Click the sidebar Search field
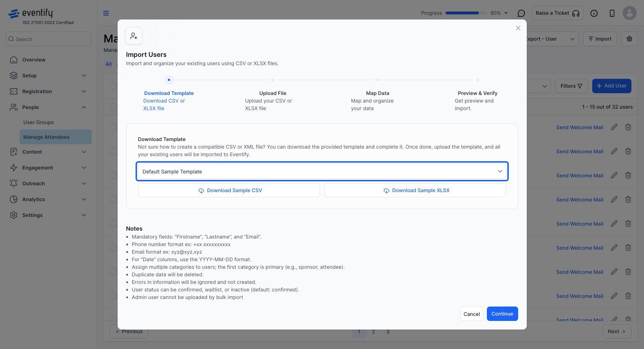The height and width of the screenshot is (349, 644). point(49,39)
